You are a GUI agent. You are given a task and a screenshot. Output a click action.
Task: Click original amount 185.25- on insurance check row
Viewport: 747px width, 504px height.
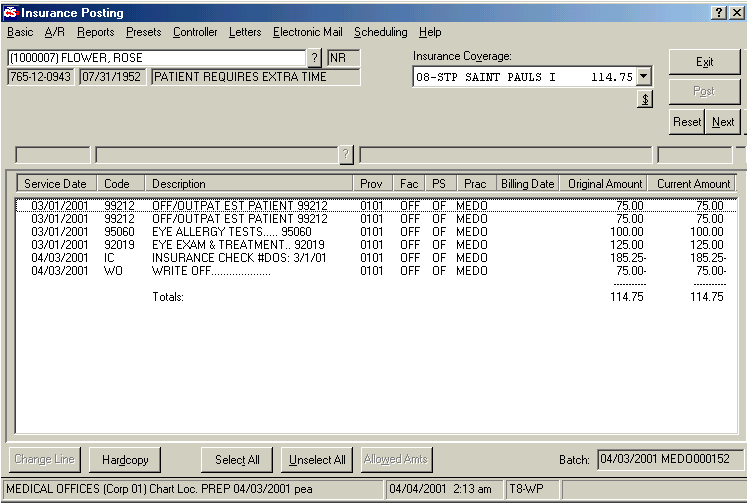(628, 258)
